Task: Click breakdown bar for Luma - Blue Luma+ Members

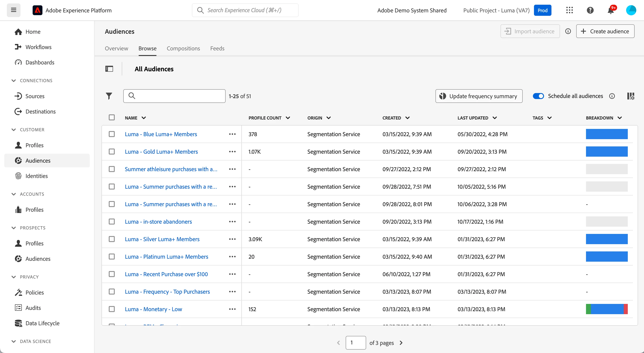Action: pyautogui.click(x=607, y=134)
